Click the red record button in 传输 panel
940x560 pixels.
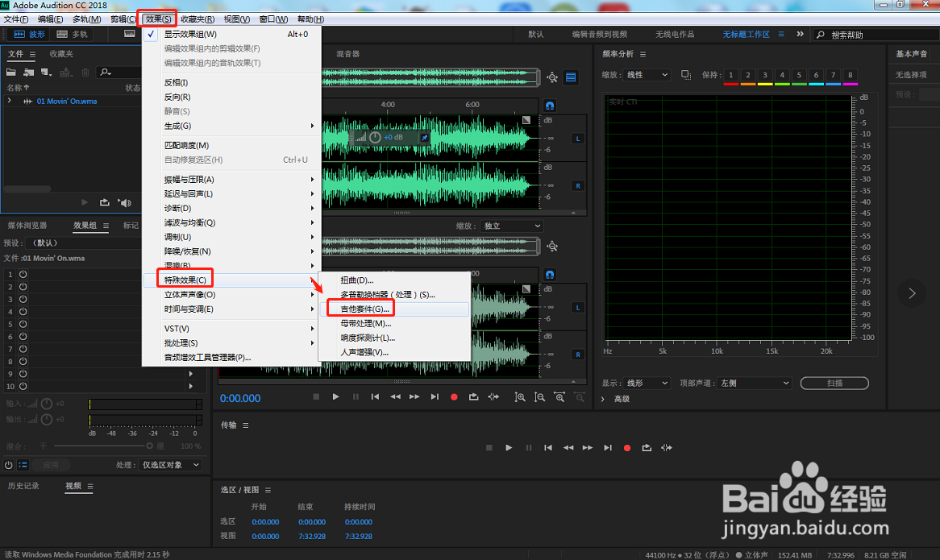coord(627,448)
